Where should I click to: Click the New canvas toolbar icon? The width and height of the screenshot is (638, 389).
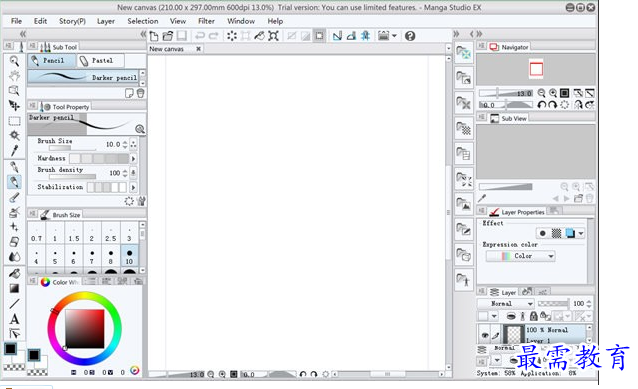click(x=154, y=36)
